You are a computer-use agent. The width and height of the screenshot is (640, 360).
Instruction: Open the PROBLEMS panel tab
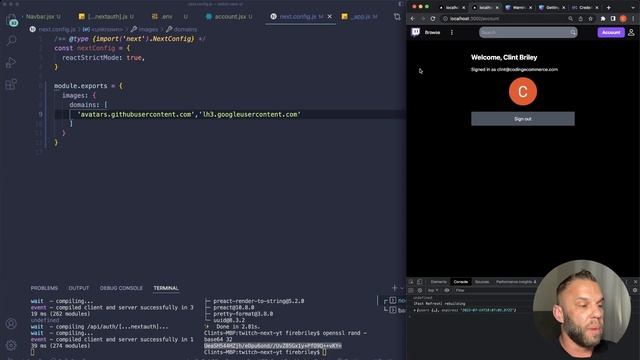[44, 288]
